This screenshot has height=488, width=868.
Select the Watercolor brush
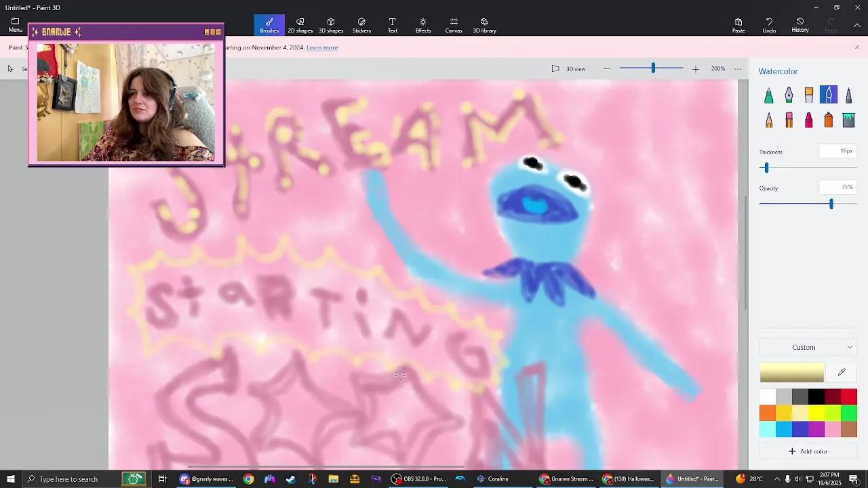829,95
